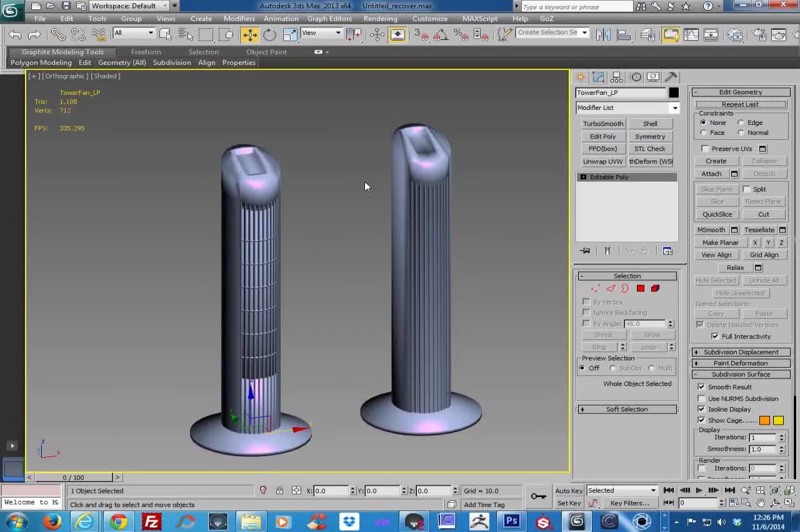This screenshot has height=532, width=800.
Task: Open the Curve Editor
Action: click(691, 35)
